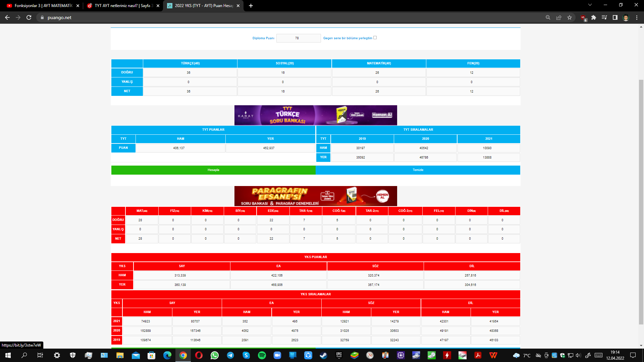This screenshot has width=644, height=362.
Task: Click the page vertical scrollbar
Action: point(641,201)
